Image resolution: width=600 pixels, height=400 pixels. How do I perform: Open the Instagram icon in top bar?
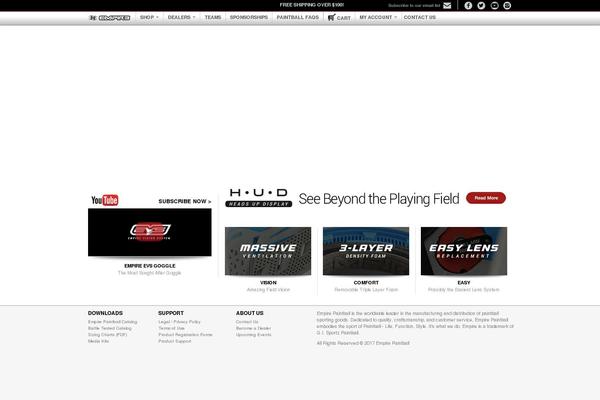(507, 5)
